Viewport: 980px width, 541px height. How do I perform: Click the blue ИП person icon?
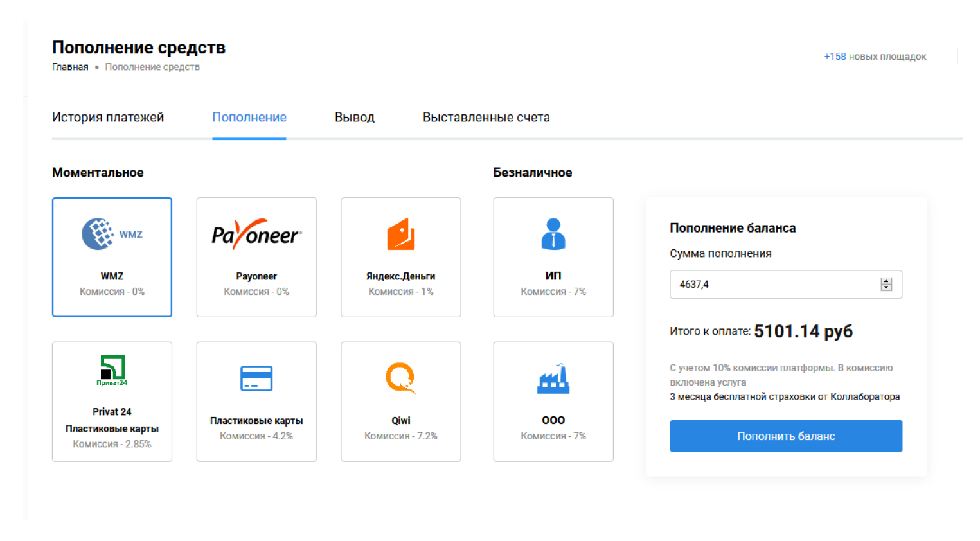[553, 234]
